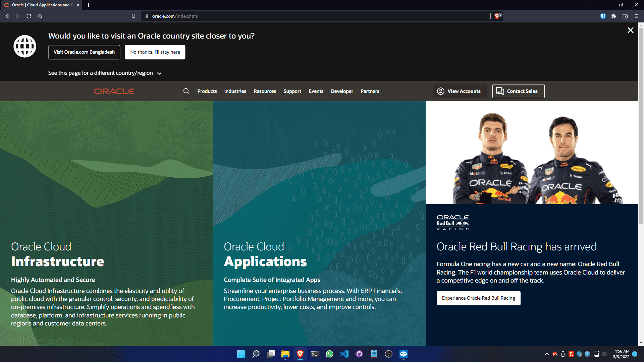Click the red B antivirus tray icon
Screen dimensions: 644x362
point(571,354)
